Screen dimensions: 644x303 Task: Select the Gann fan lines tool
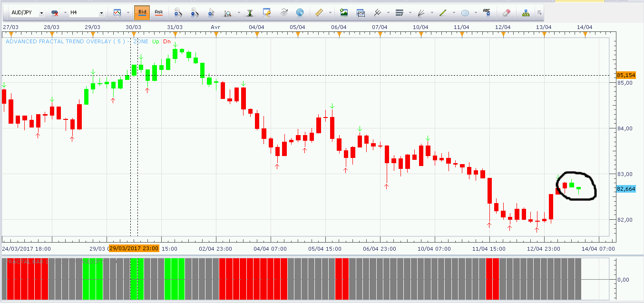coord(421,13)
